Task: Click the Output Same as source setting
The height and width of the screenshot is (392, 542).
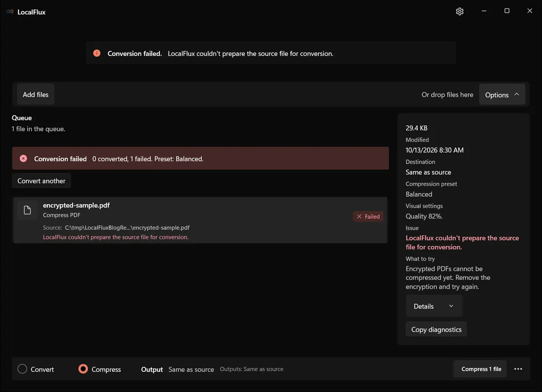Action: 178,369
